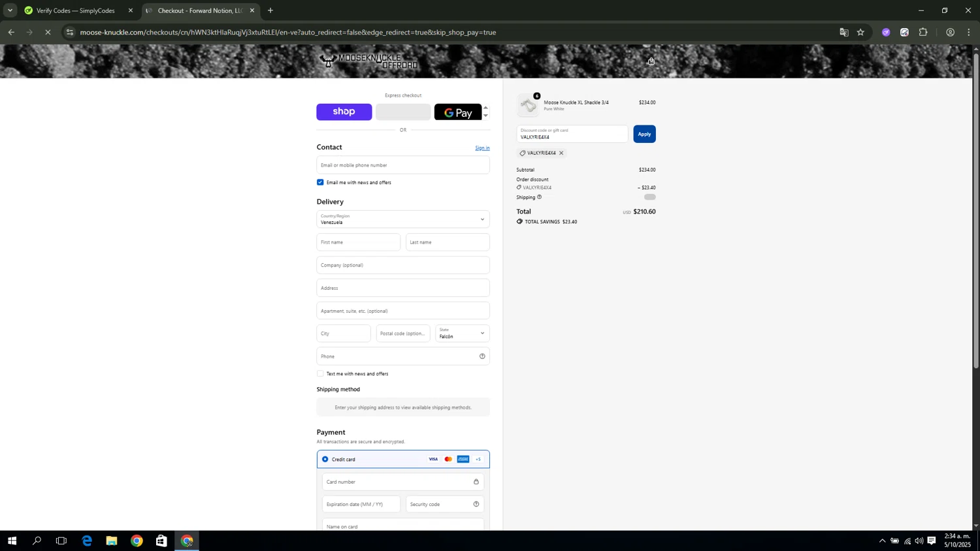The image size is (980, 551).
Task: Click the Postal code field
Action: pyautogui.click(x=403, y=334)
